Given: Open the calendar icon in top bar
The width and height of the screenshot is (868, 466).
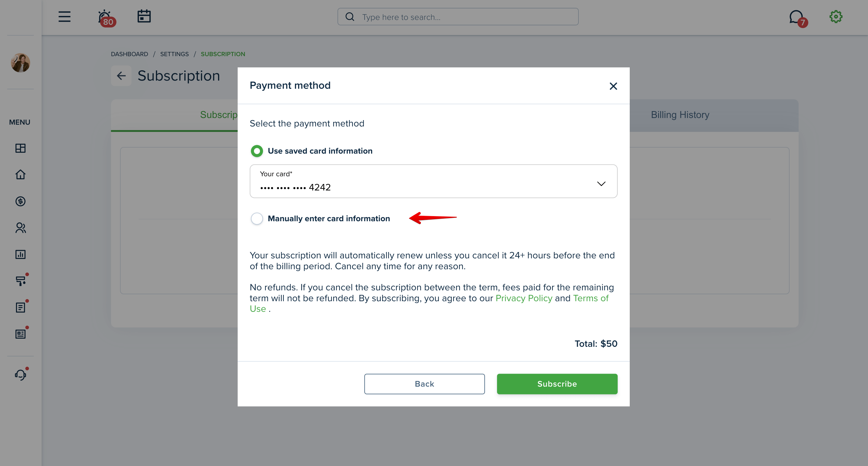Looking at the screenshot, I should (144, 17).
